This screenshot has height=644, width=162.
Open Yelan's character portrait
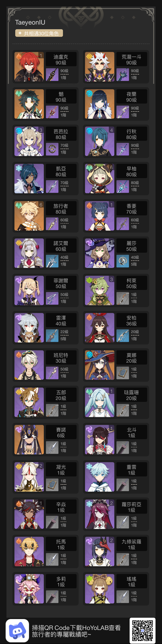[100, 104]
